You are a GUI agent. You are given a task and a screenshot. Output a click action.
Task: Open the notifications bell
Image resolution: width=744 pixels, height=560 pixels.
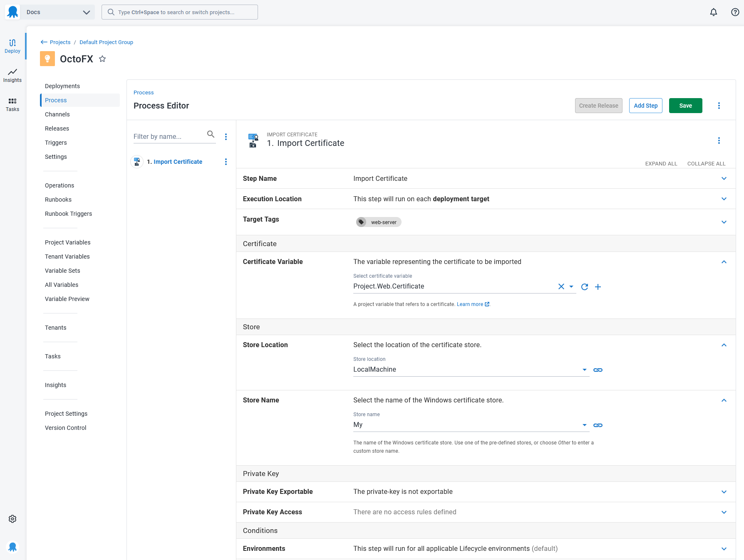[714, 12]
